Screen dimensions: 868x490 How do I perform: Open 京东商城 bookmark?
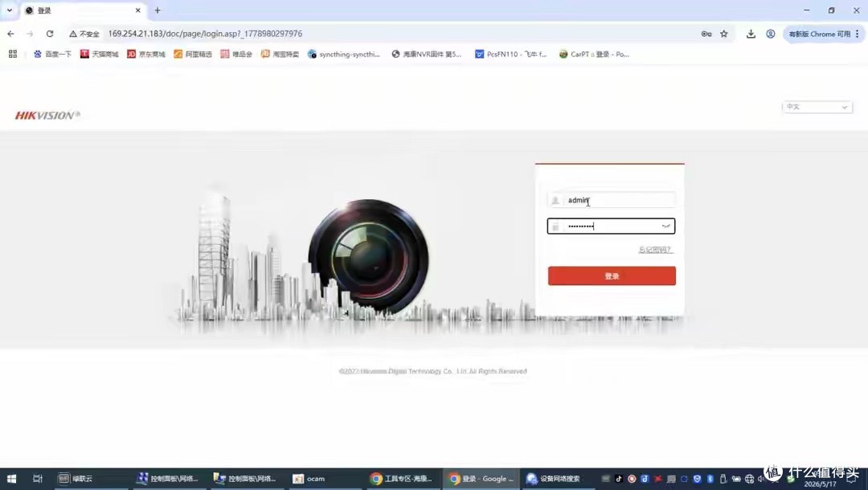[x=146, y=54]
